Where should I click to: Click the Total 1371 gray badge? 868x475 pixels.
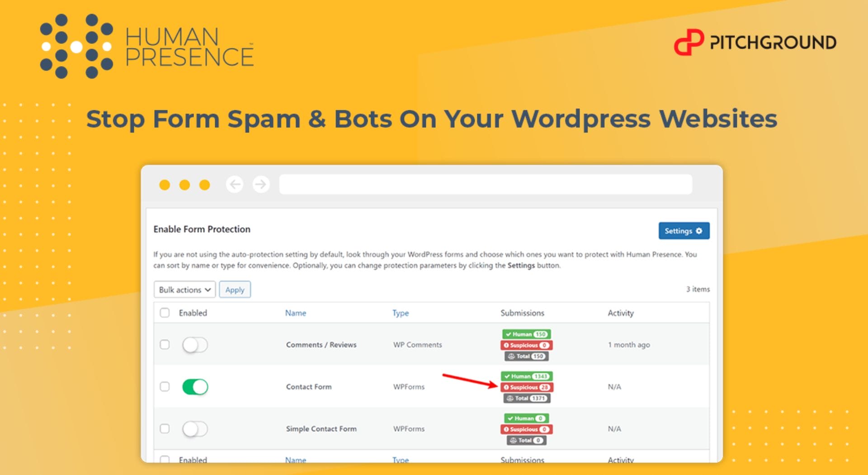(x=527, y=399)
